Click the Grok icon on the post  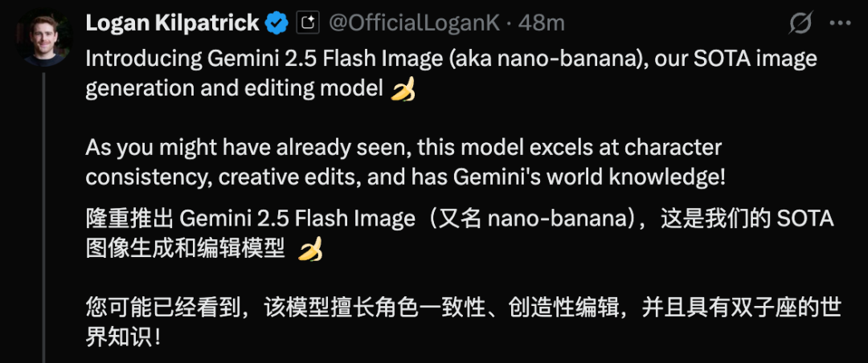800,24
